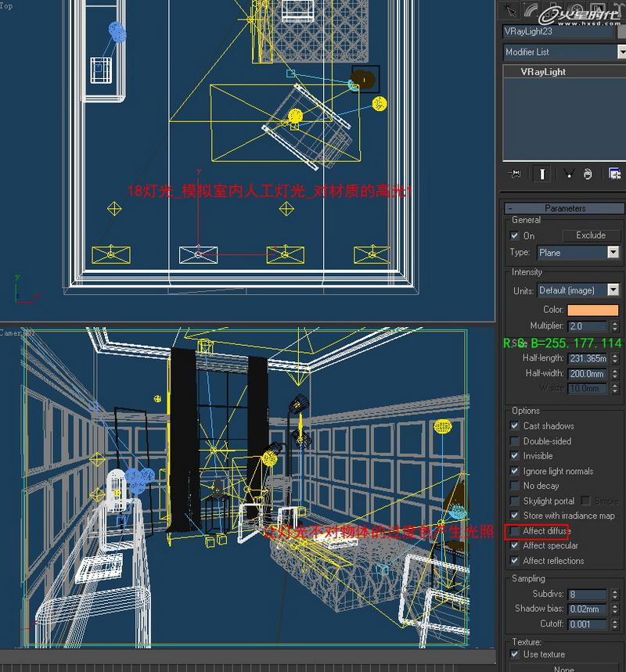Click the Shadow bias spinner arrows

[615, 609]
